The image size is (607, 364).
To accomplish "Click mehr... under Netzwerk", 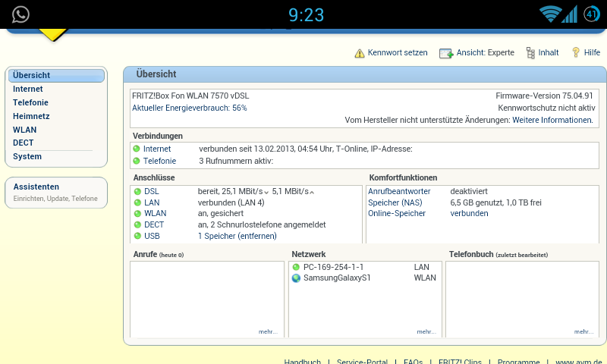I will click(x=426, y=331).
